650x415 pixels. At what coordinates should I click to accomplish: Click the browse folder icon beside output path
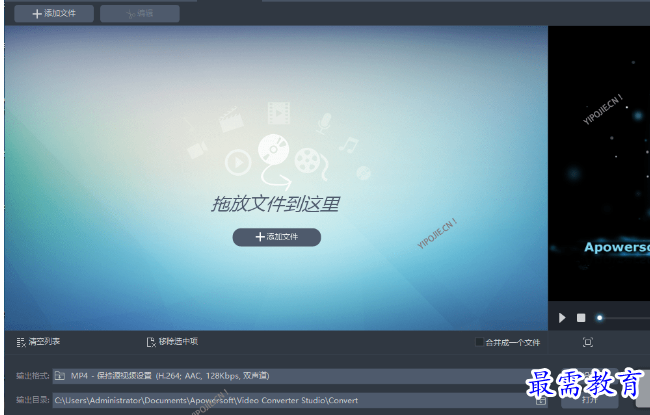pos(541,401)
